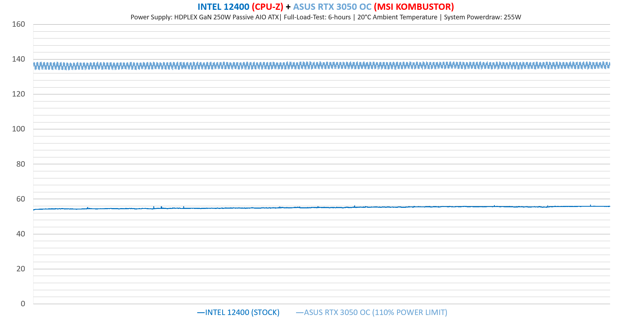Click y-axis label 100
The height and width of the screenshot is (321, 644).
[x=19, y=129]
